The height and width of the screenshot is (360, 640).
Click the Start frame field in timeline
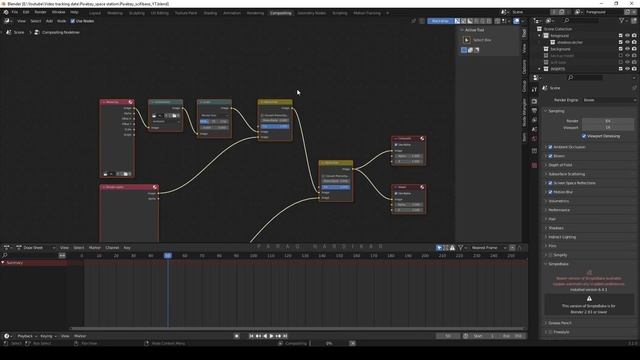[x=484, y=336]
